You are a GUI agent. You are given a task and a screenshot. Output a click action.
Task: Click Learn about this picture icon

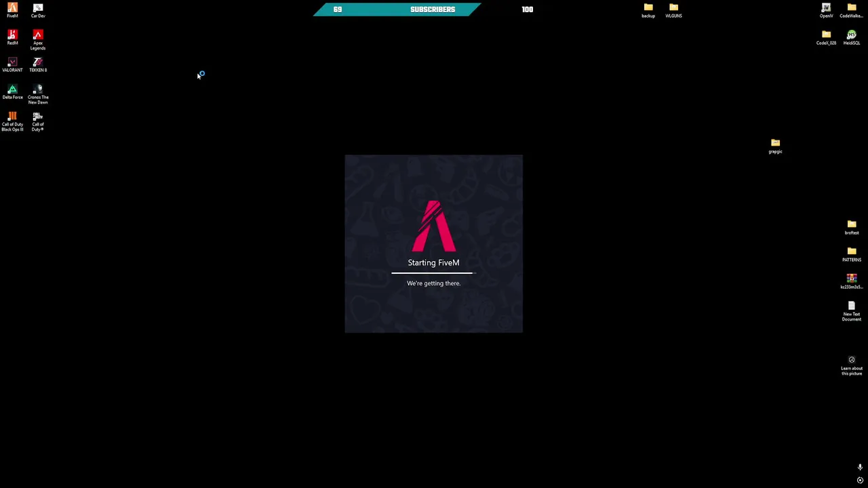[x=852, y=365]
